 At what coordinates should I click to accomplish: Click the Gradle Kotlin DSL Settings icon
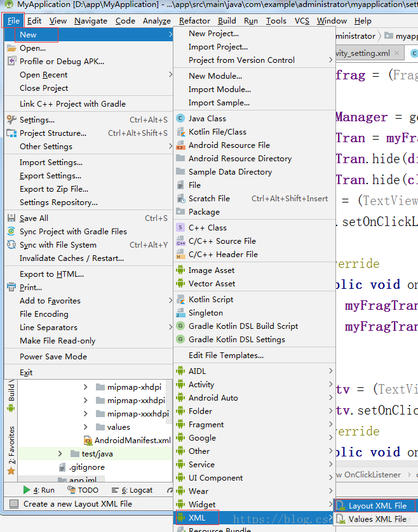(x=180, y=339)
